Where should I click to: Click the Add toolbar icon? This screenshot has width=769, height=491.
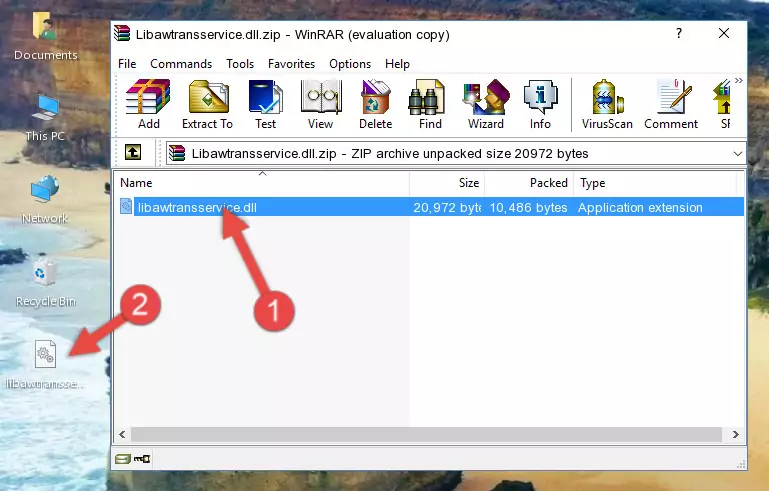[148, 104]
